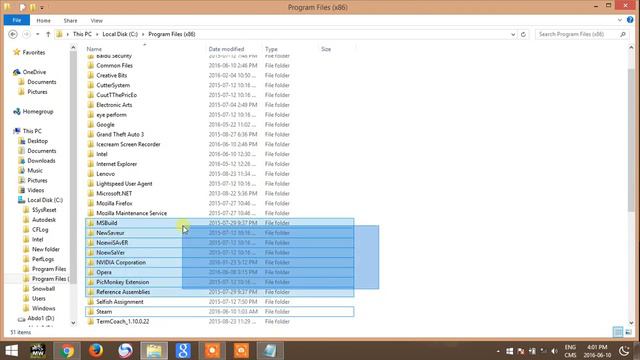Click the Back navigation arrow
The image size is (640, 360).
pyautogui.click(x=13, y=34)
